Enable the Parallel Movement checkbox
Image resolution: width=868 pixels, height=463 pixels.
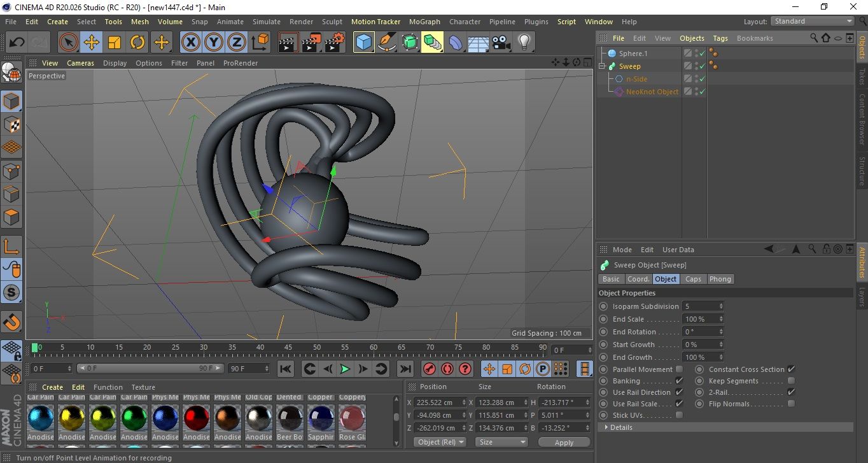(x=679, y=369)
